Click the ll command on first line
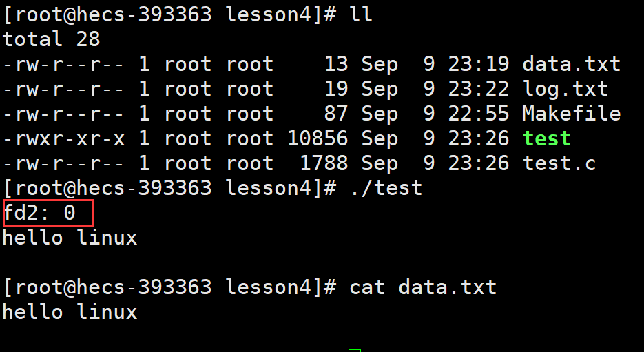Viewport: 644px width, 352px height. point(361,14)
